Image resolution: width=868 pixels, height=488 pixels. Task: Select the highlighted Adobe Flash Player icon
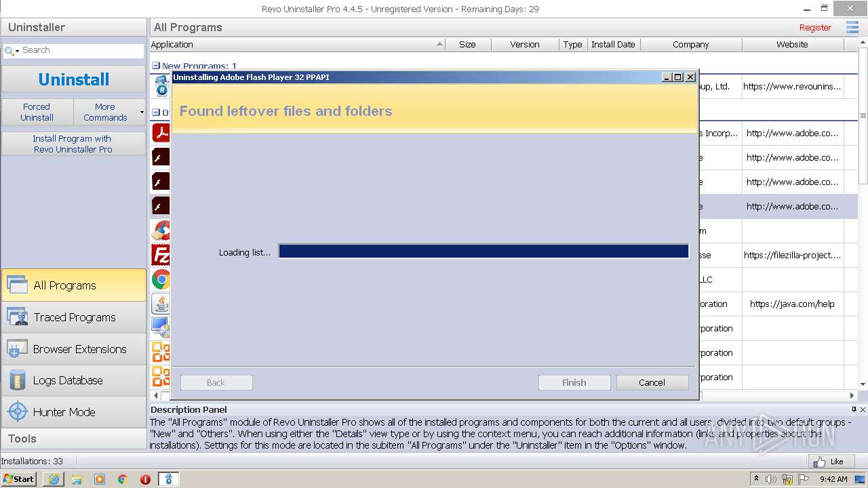coord(161,205)
